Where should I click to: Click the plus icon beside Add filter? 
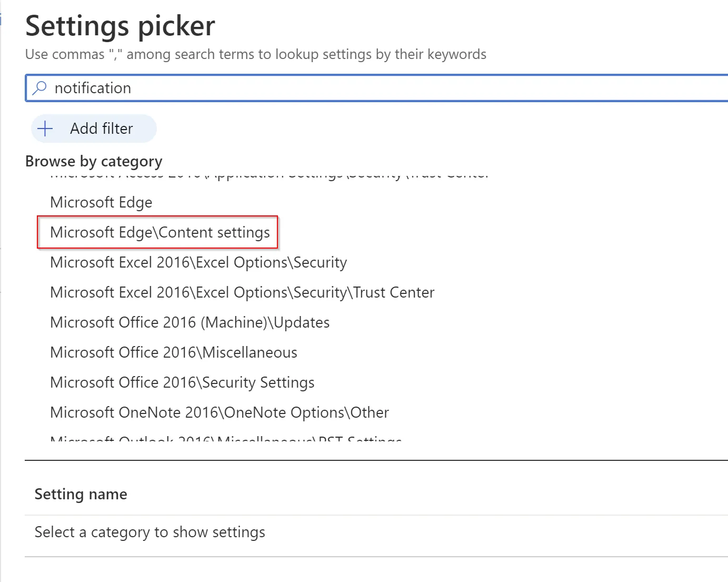[x=46, y=129]
